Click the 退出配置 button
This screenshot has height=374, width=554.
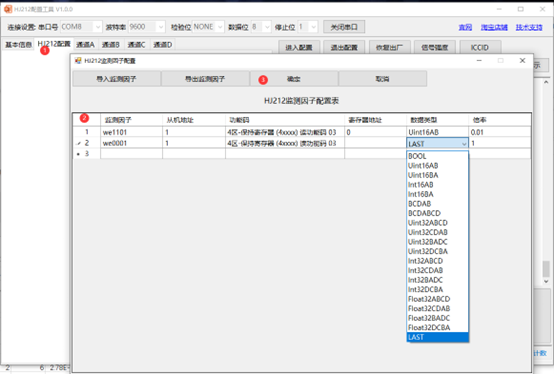(344, 47)
